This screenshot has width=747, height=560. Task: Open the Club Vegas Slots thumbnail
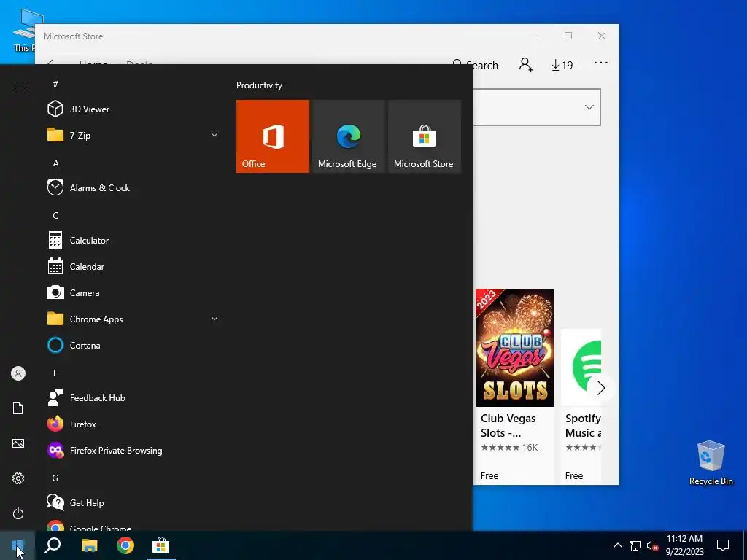pos(514,348)
